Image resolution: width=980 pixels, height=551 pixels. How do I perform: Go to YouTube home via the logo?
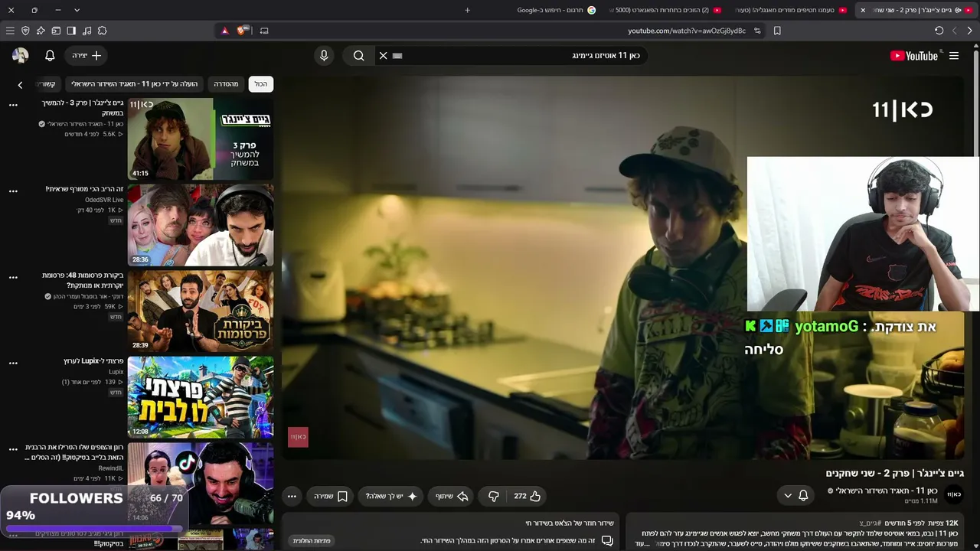point(914,56)
